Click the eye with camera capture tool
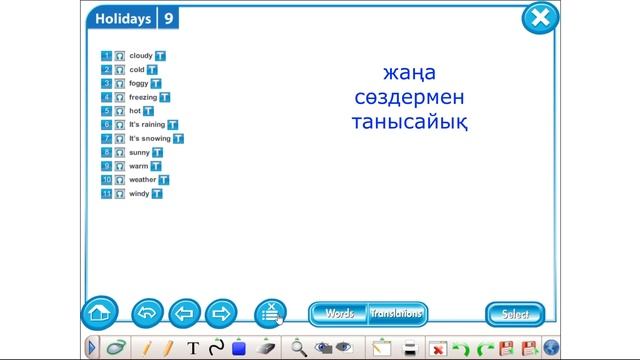The width and height of the screenshot is (640, 360). click(323, 347)
